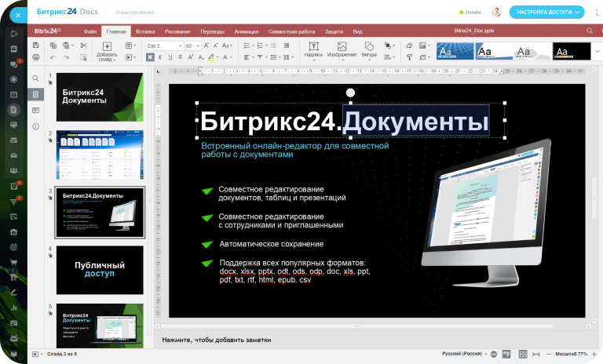The width and height of the screenshot is (603, 364).
Task: Select the black theme swatch
Action: tap(571, 50)
